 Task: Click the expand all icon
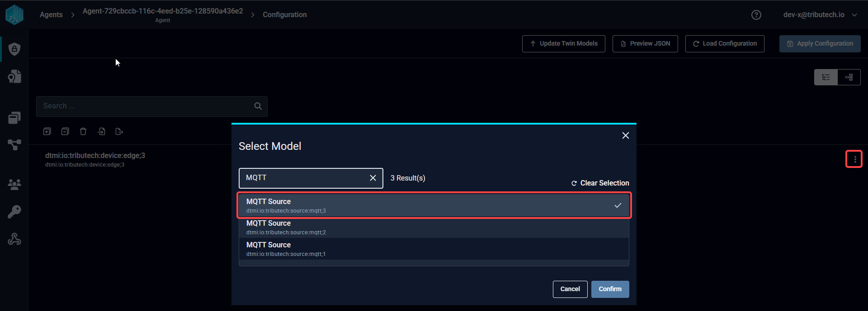pyautogui.click(x=47, y=131)
